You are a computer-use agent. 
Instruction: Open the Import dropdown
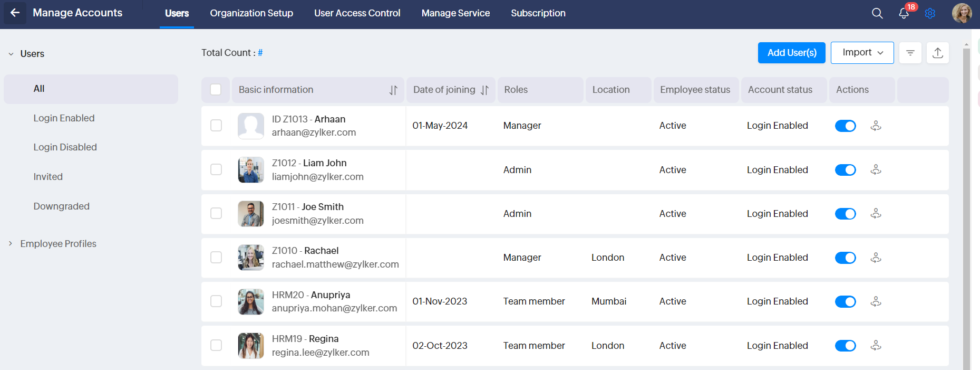coord(862,53)
